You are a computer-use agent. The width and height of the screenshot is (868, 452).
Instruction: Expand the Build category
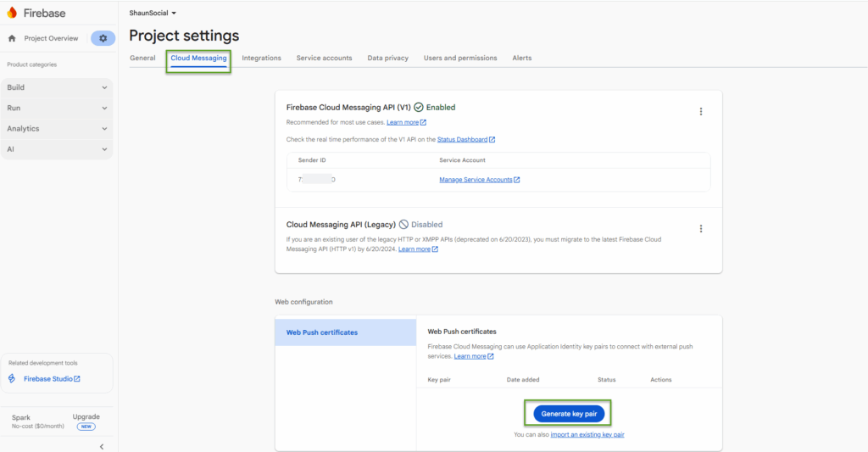click(x=58, y=87)
